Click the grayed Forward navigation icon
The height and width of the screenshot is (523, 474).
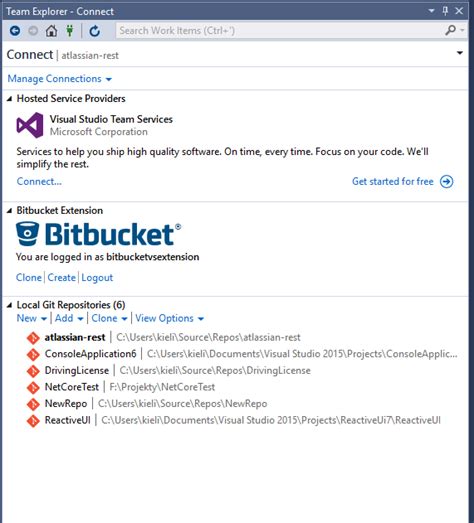coord(33,31)
